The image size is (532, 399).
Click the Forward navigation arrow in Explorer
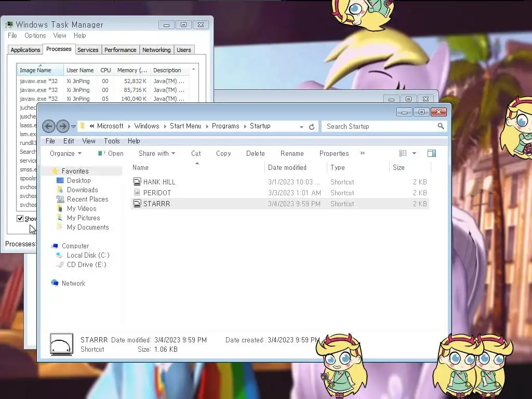(63, 126)
